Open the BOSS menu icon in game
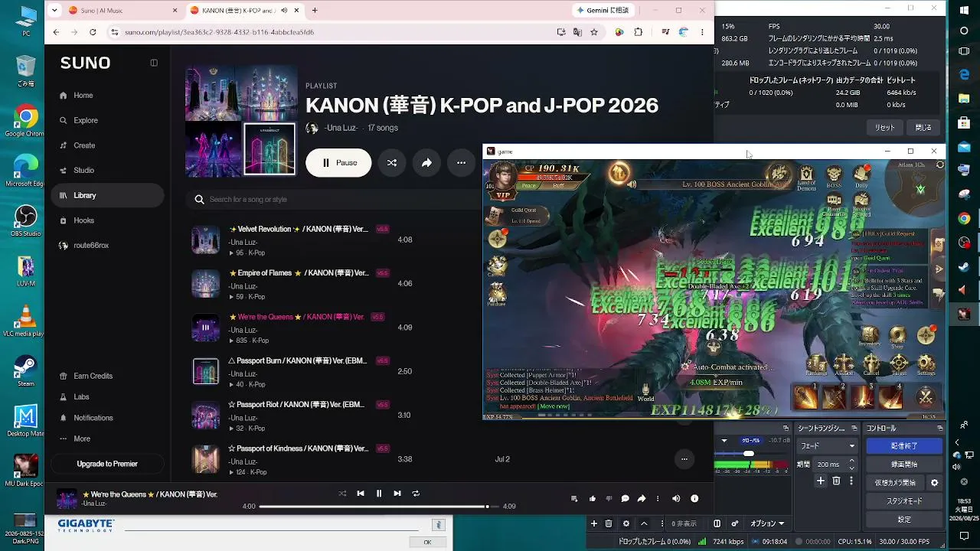980x551 pixels. click(x=834, y=177)
